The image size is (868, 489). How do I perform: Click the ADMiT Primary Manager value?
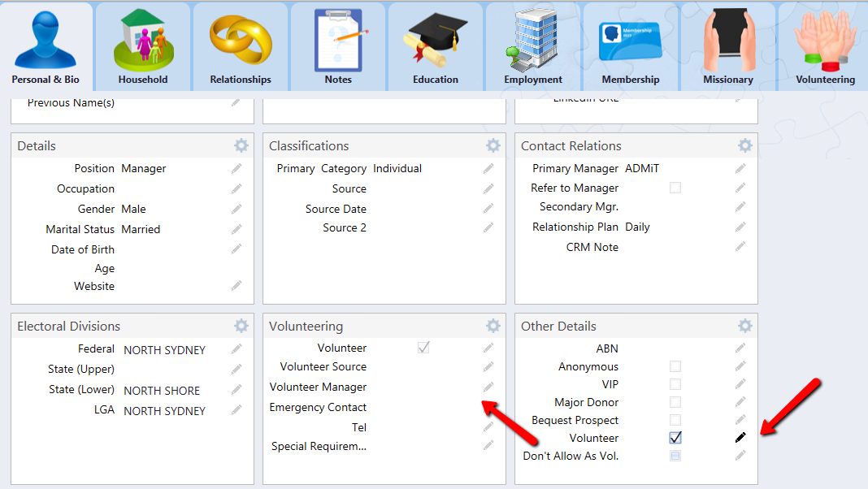(642, 168)
